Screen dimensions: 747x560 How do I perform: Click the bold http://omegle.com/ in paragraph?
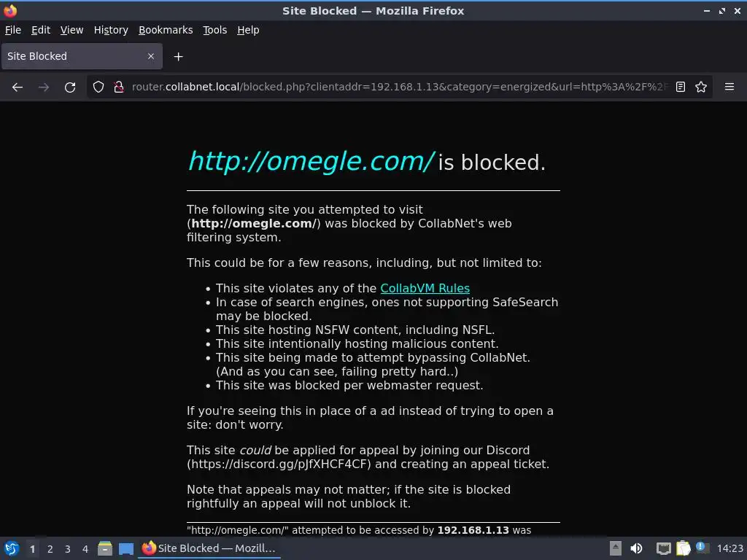254,223
